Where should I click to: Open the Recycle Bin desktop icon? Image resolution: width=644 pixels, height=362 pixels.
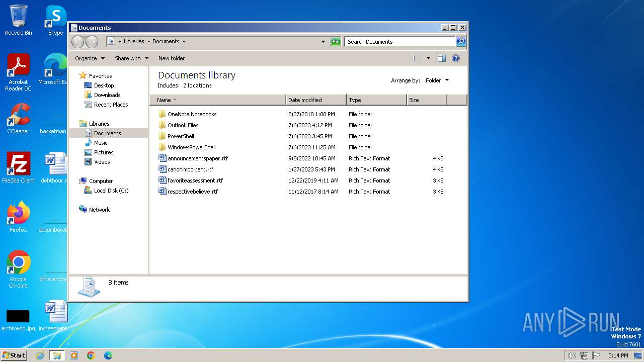point(18,20)
